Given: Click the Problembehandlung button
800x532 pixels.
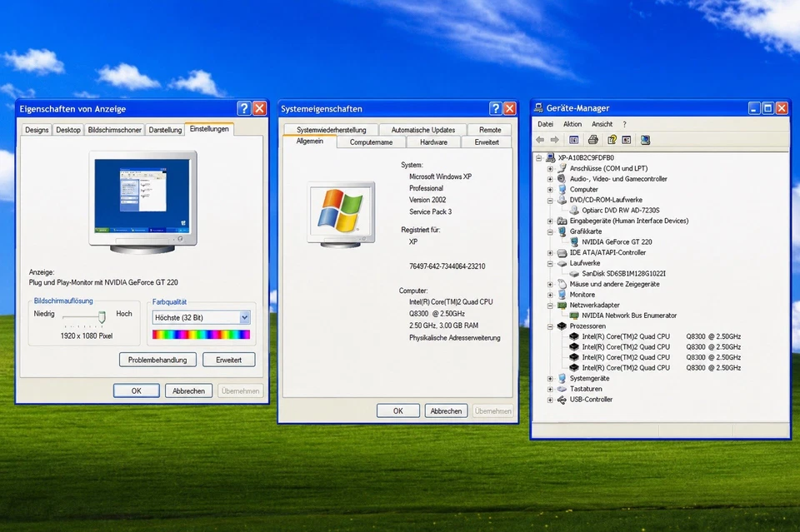Looking at the screenshot, I should pyautogui.click(x=157, y=360).
